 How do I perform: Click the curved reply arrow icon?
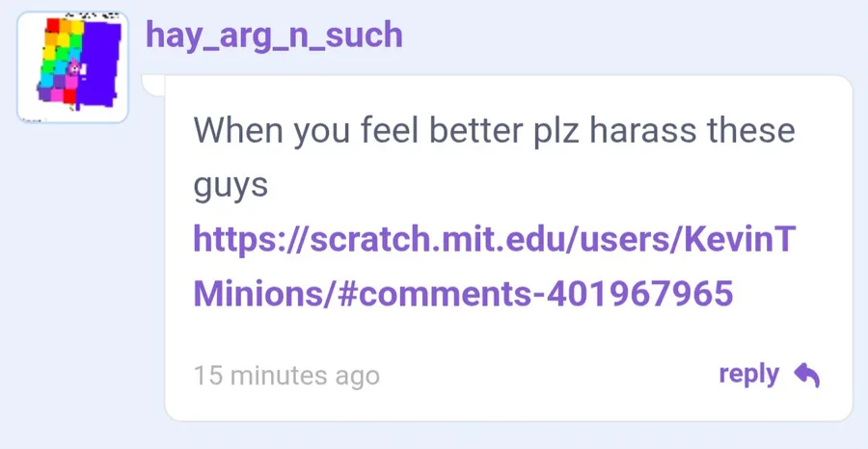[x=806, y=375]
